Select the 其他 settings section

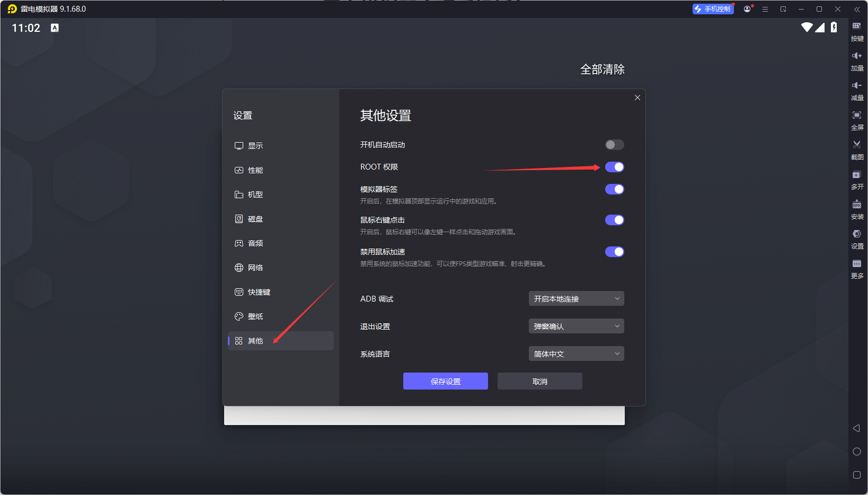click(x=281, y=341)
